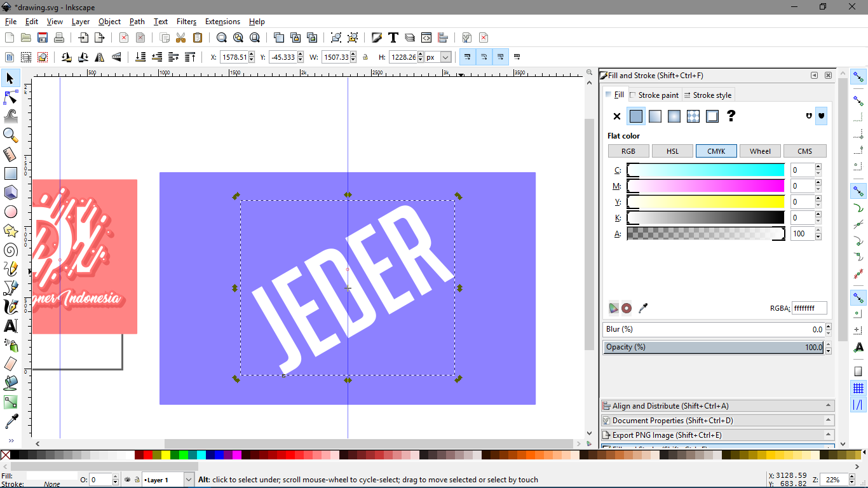Switch to the Stroke paint tab

coord(655,95)
